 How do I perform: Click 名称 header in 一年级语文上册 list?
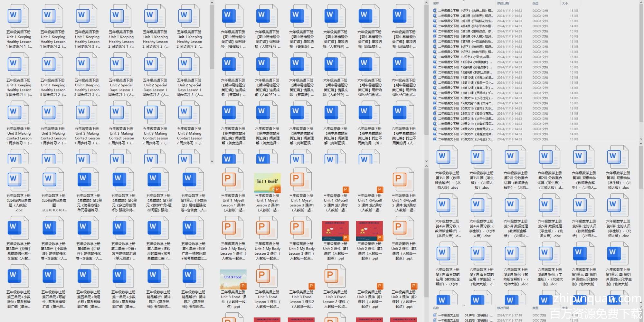pyautogui.click(x=436, y=308)
